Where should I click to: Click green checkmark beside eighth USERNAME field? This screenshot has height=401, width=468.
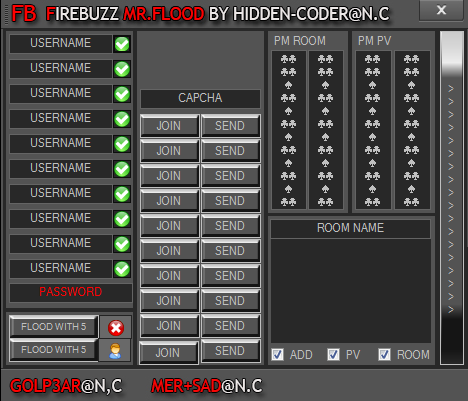(x=122, y=219)
